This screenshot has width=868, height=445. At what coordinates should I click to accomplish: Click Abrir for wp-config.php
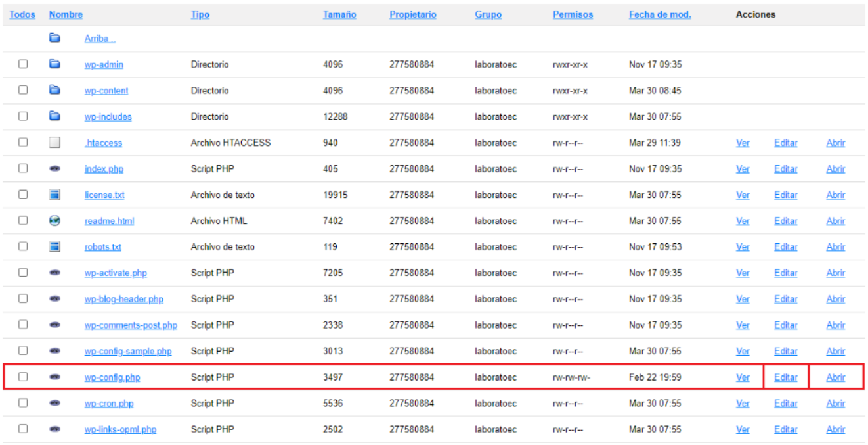tap(836, 377)
